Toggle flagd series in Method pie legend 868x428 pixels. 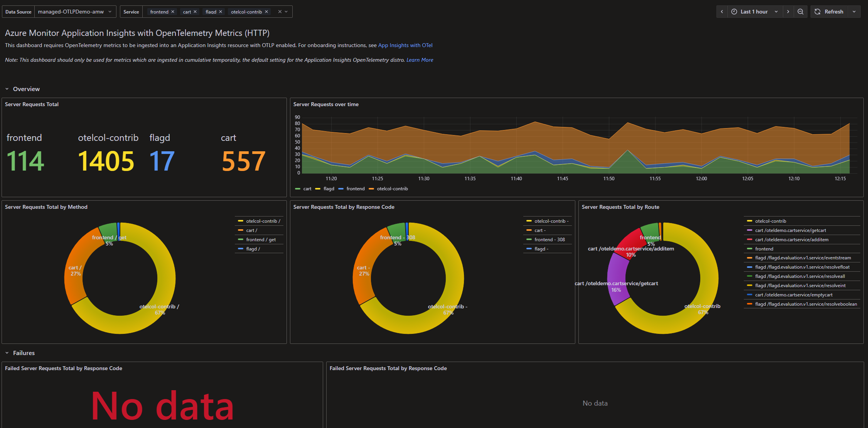(x=253, y=249)
